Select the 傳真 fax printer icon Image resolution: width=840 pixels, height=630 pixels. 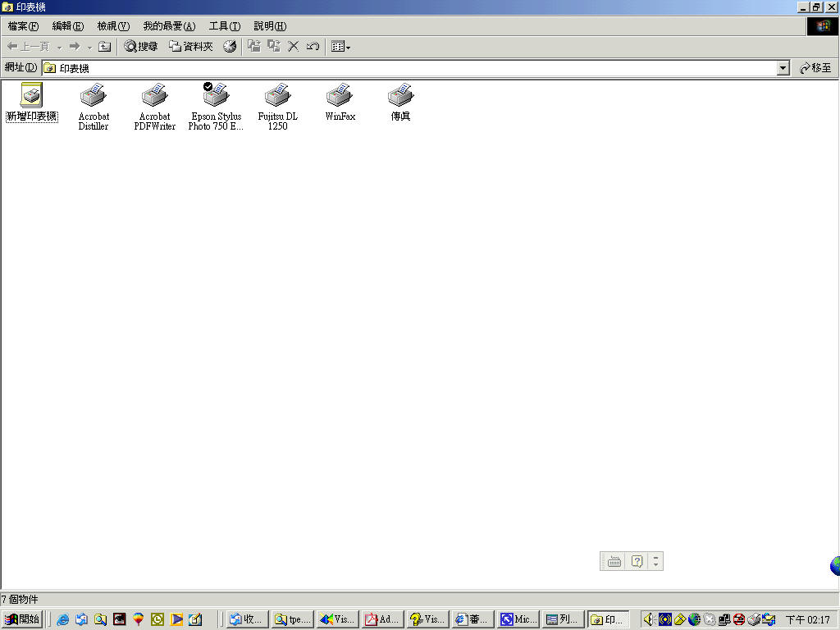coord(400,103)
